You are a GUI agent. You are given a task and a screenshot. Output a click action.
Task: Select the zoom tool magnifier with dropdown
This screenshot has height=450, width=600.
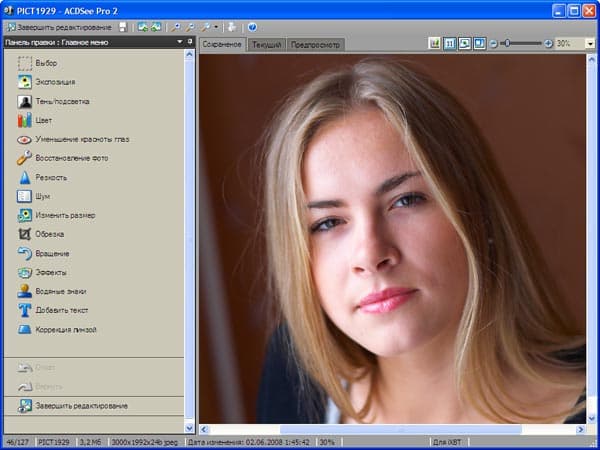point(206,27)
